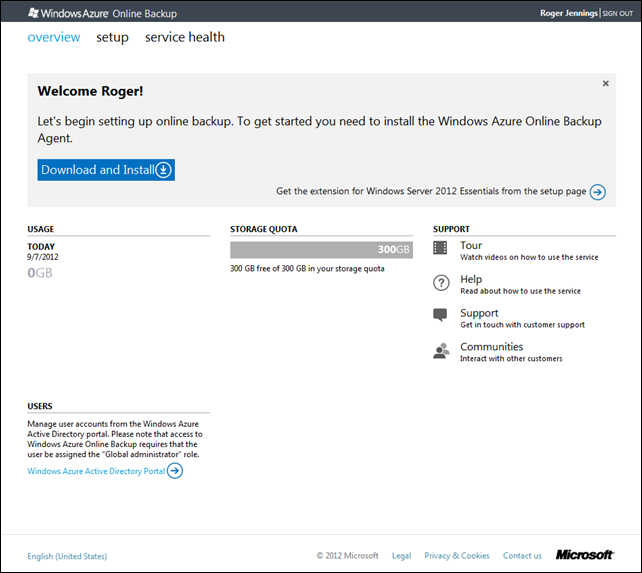This screenshot has height=573, width=642.
Task: Sign out of the account
Action: pos(617,14)
